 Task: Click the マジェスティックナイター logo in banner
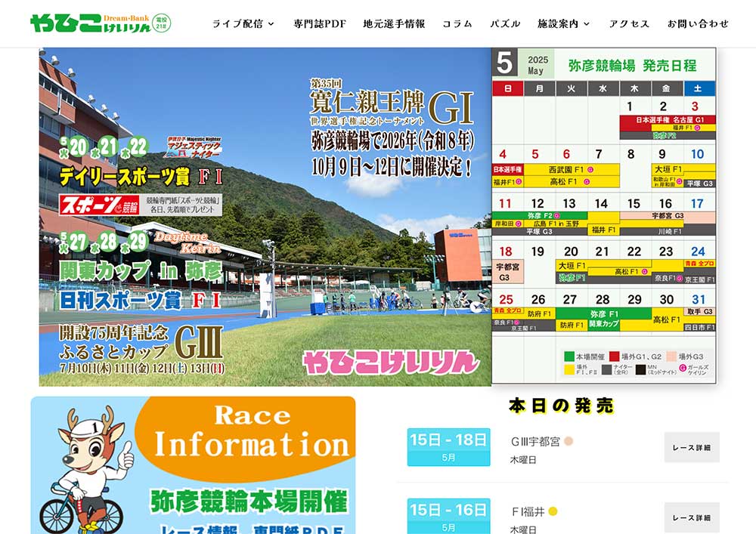194,147
